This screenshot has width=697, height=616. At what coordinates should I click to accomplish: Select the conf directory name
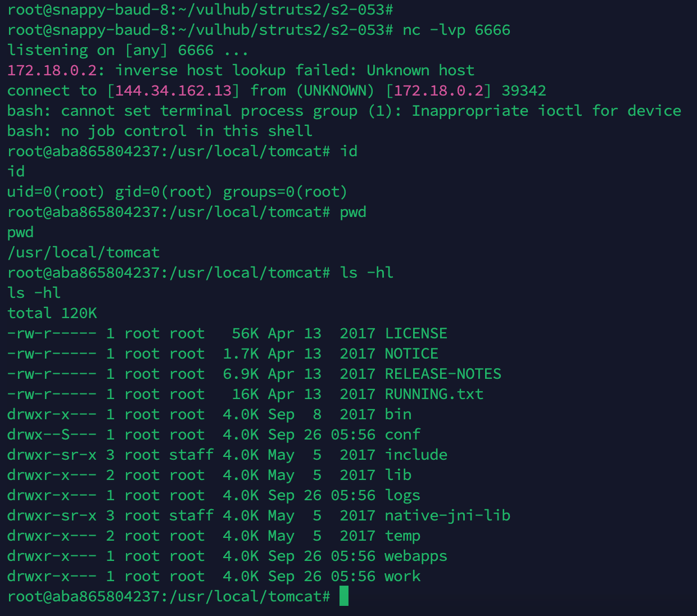[x=402, y=434]
